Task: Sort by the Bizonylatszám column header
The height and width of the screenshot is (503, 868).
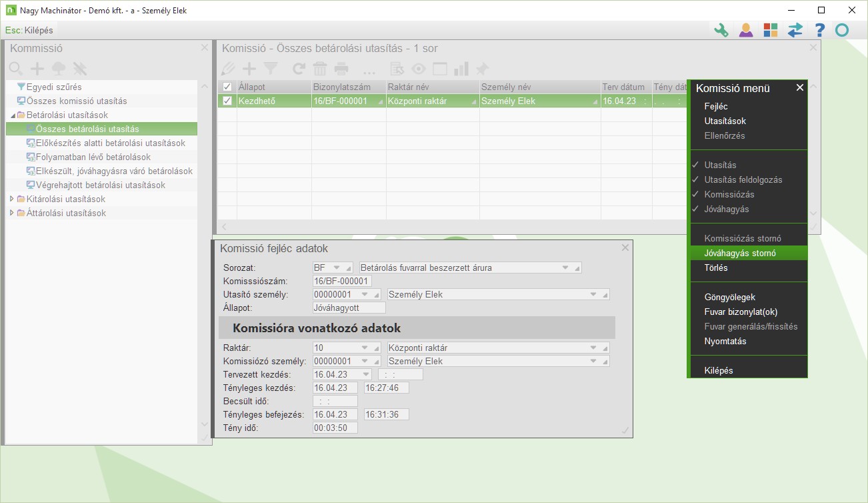Action: point(349,87)
